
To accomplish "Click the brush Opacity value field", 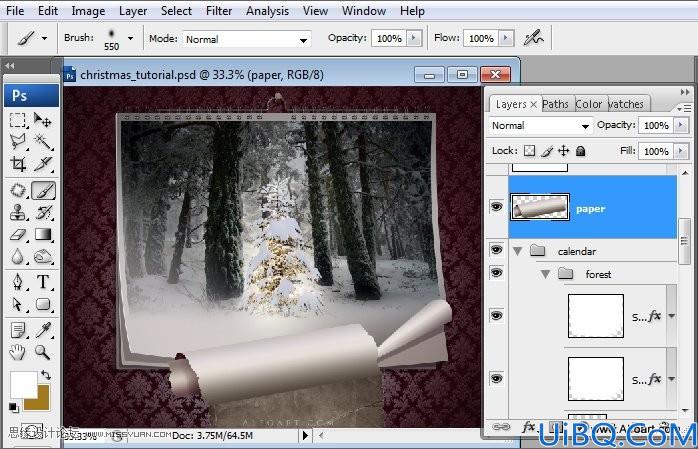I will coord(390,38).
